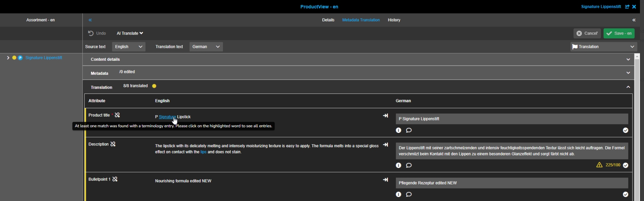This screenshot has height=201, width=644.
Task: Switch to the Details tab
Action: point(328,20)
